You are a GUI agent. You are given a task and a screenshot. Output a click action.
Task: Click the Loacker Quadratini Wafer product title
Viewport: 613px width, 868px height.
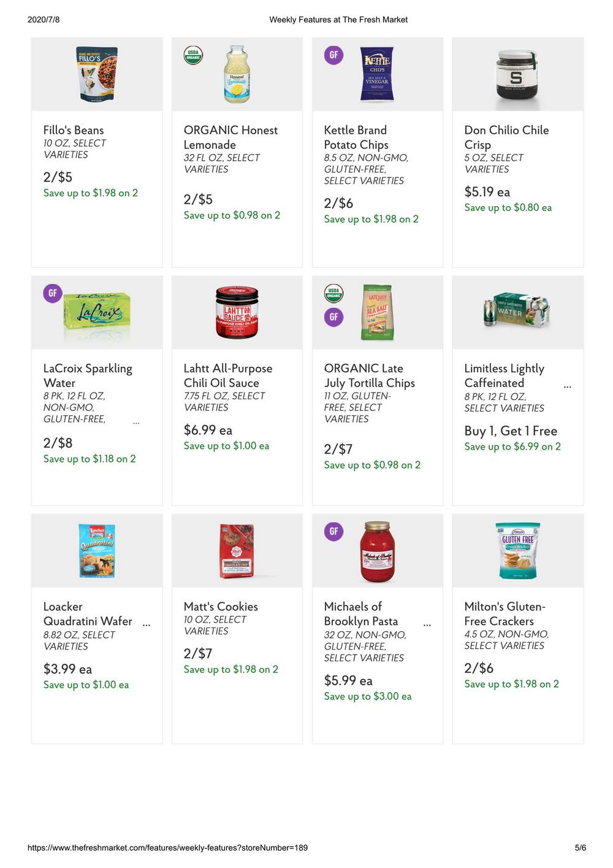point(88,614)
